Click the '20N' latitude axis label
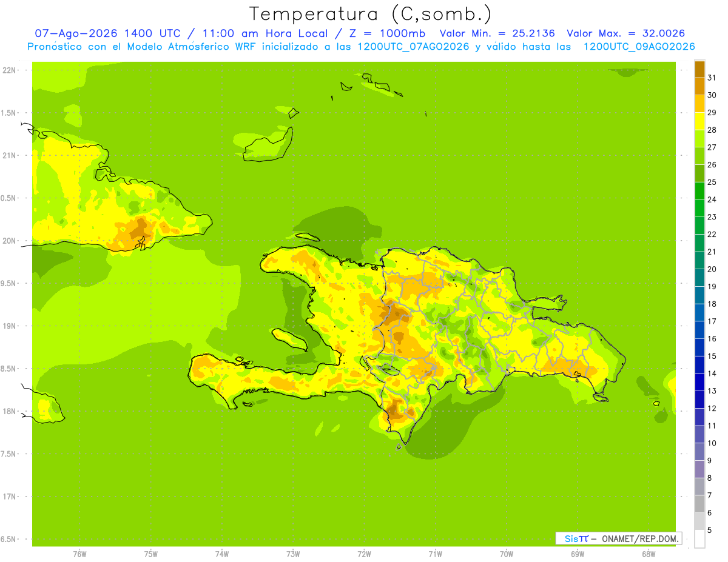Screen dimensions: 728x562 coord(9,241)
